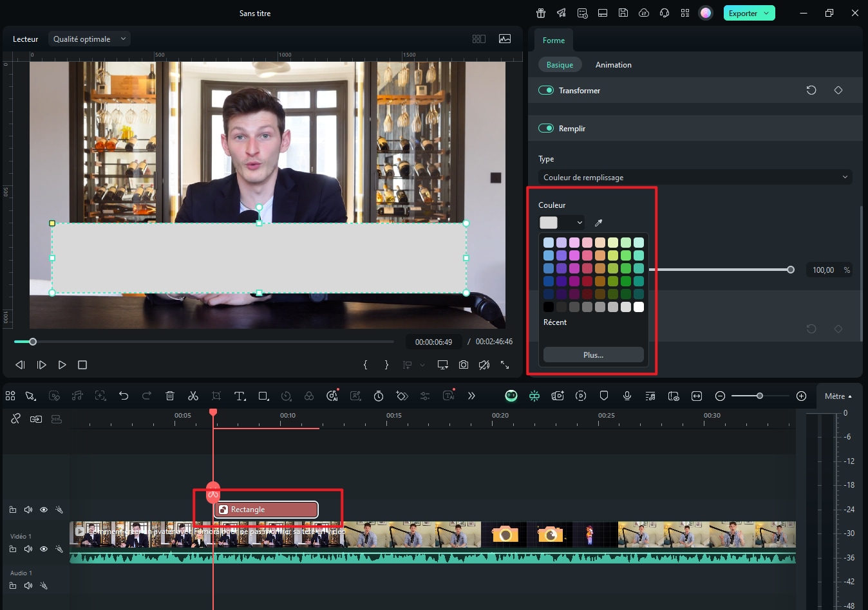Add keyframe for Transformer

click(838, 90)
